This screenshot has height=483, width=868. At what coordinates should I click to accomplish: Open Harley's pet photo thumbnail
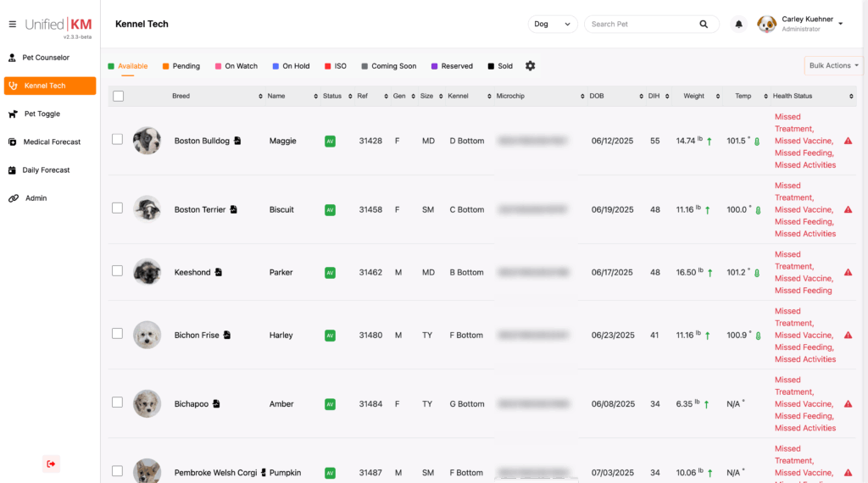pyautogui.click(x=147, y=335)
